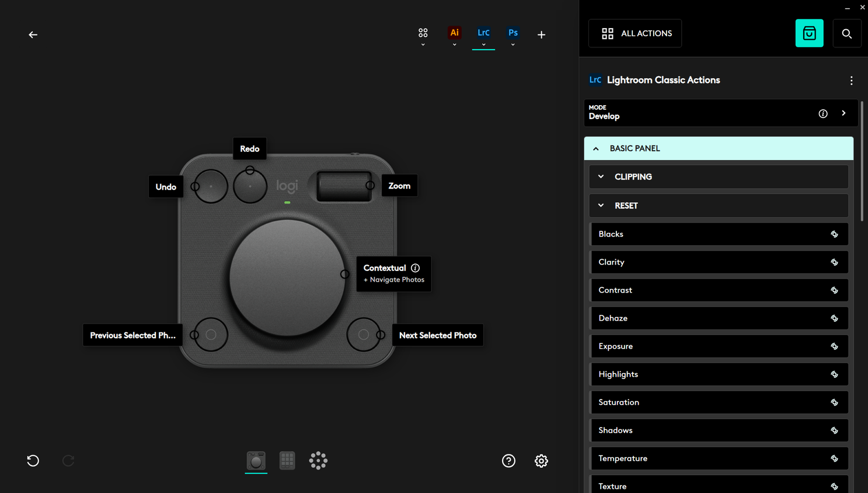Screen dimensions: 868x493
Task: Show info for the Contextual dial
Action: [x=416, y=268]
